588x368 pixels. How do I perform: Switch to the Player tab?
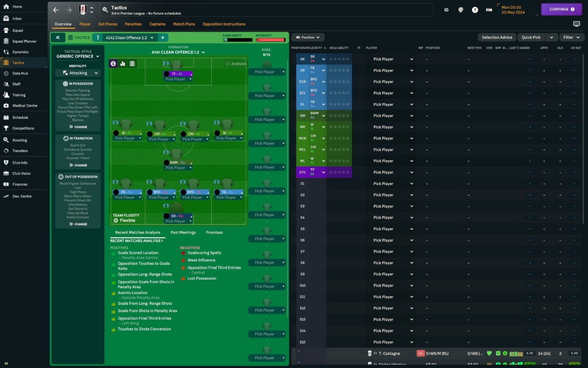[85, 24]
